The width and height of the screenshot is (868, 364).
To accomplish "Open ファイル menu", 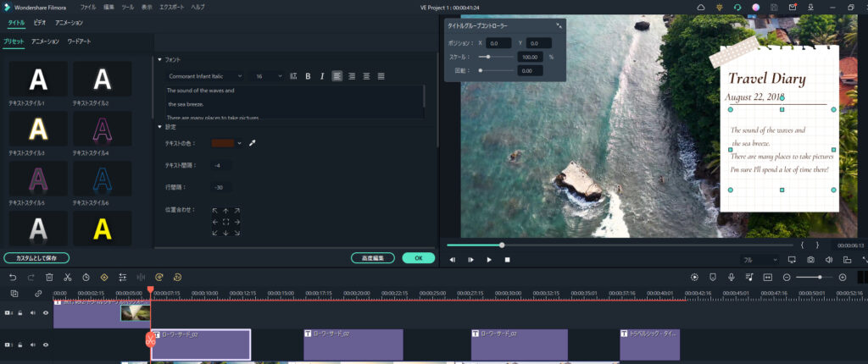I will 87,7.
